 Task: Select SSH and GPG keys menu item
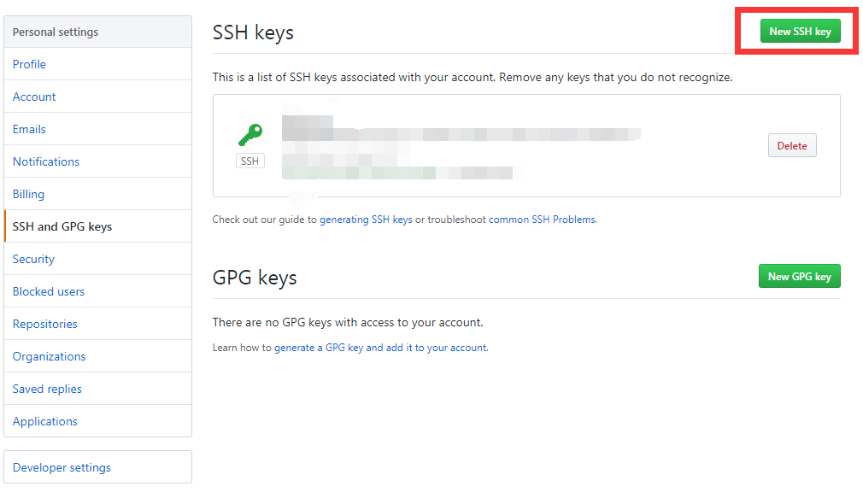(x=98, y=226)
